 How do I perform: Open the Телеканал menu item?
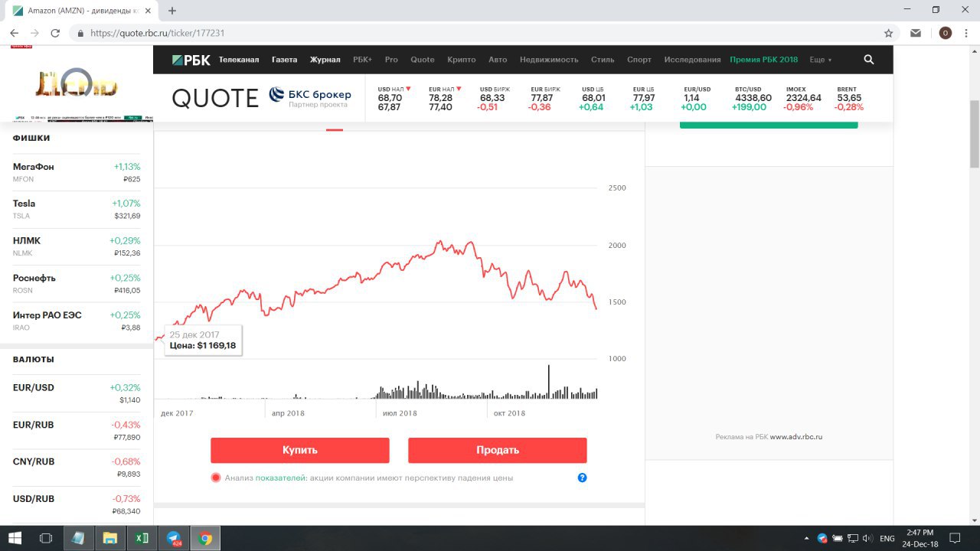[x=239, y=60]
